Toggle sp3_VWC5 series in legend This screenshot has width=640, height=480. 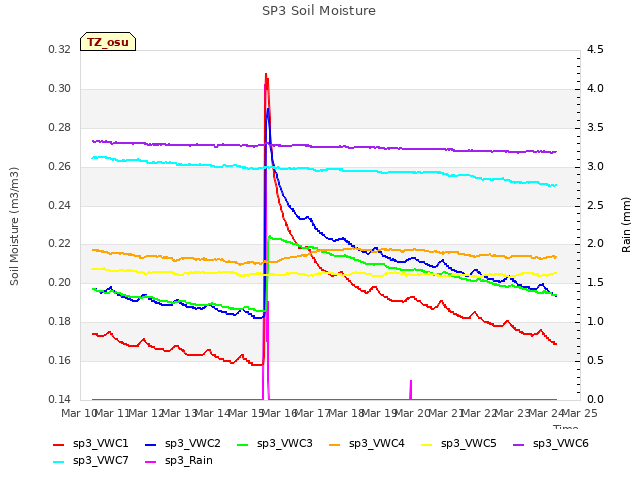458,444
